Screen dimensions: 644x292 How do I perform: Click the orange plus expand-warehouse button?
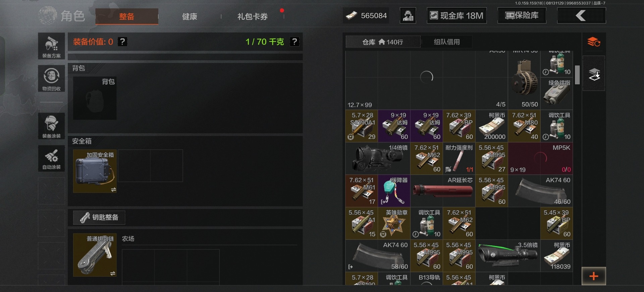[594, 276]
